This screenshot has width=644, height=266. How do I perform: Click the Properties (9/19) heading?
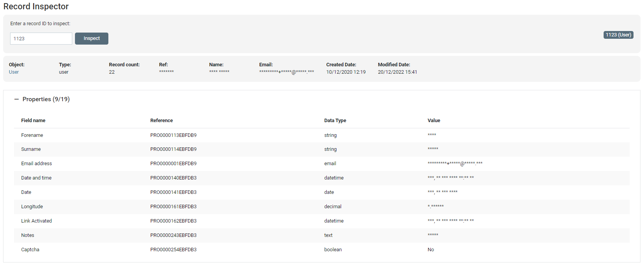(x=46, y=99)
